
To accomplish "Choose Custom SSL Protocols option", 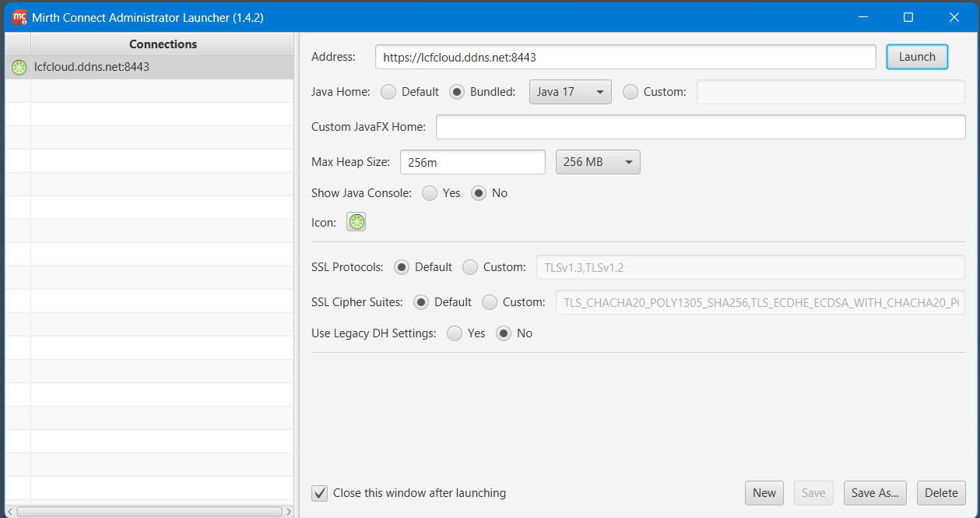I will pyautogui.click(x=470, y=267).
